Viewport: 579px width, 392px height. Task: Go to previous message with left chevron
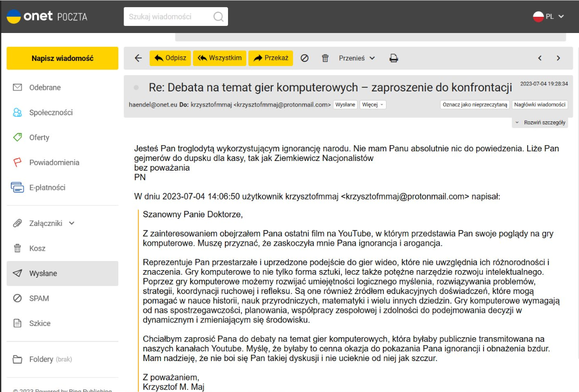540,58
